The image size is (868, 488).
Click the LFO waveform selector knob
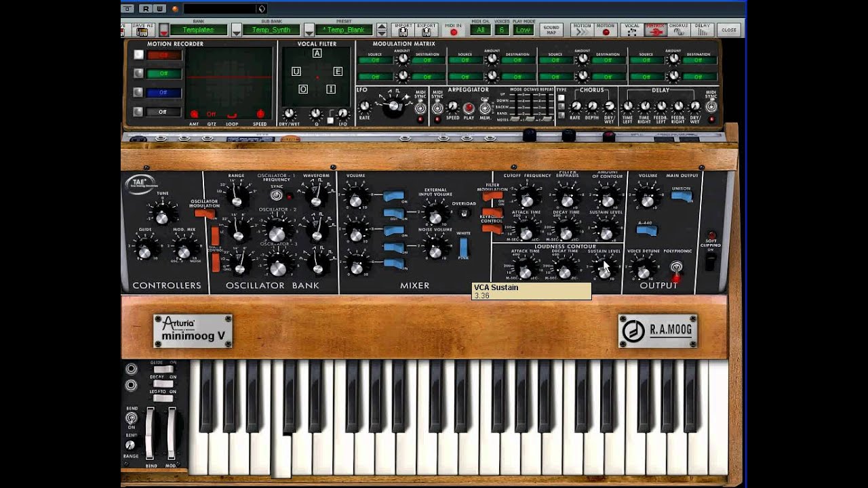pos(393,105)
